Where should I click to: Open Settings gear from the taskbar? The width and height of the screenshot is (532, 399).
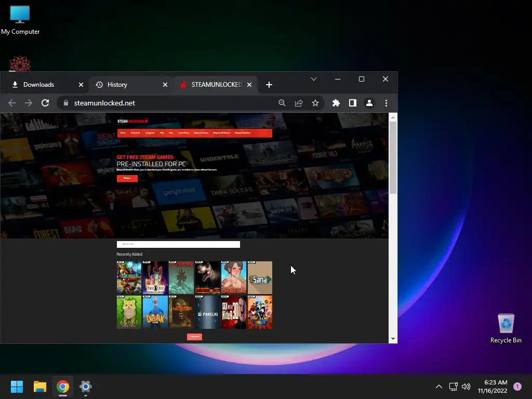(x=86, y=387)
